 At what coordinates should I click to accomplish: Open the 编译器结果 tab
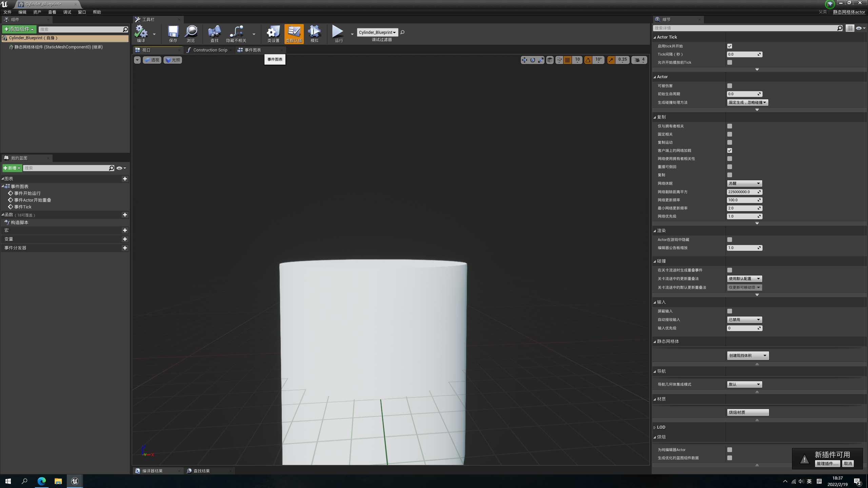pos(152,471)
